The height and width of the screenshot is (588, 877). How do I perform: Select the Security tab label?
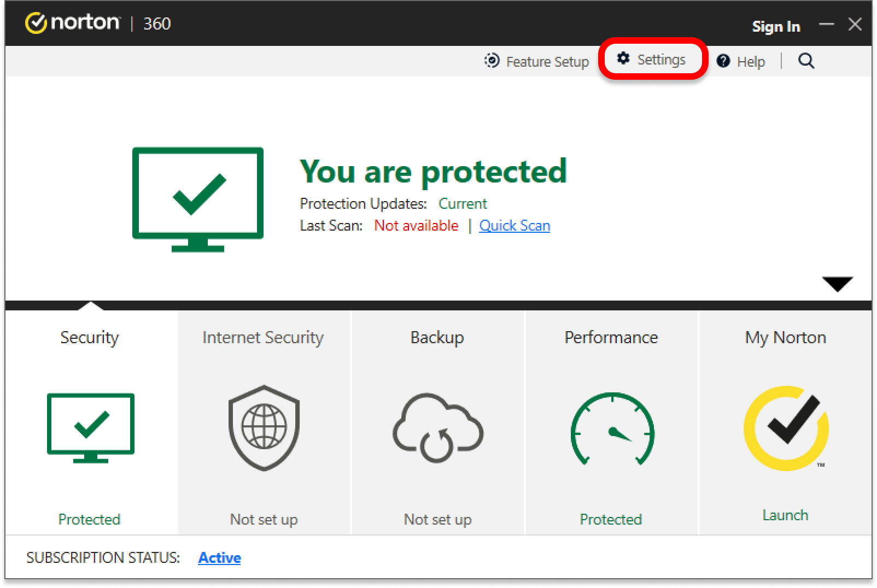(x=90, y=337)
